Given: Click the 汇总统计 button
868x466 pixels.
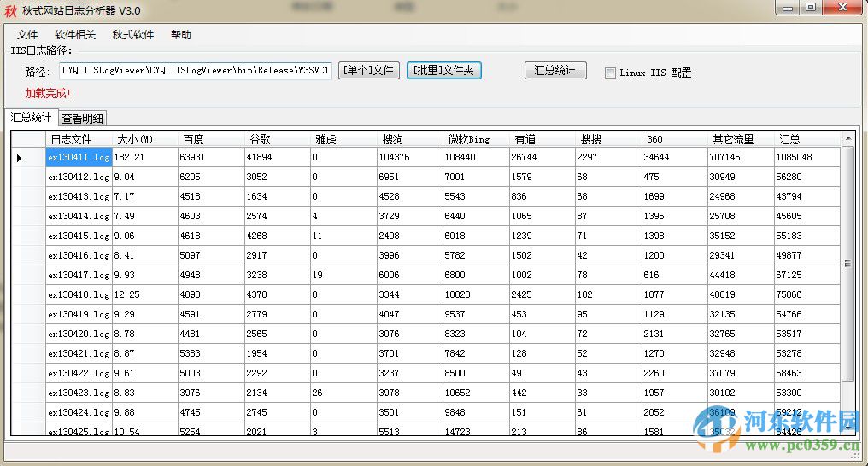Looking at the screenshot, I should (x=555, y=71).
